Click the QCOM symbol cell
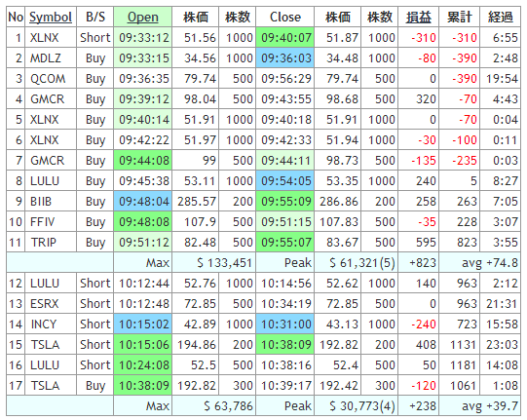This screenshot has width=527, height=420. click(x=51, y=79)
